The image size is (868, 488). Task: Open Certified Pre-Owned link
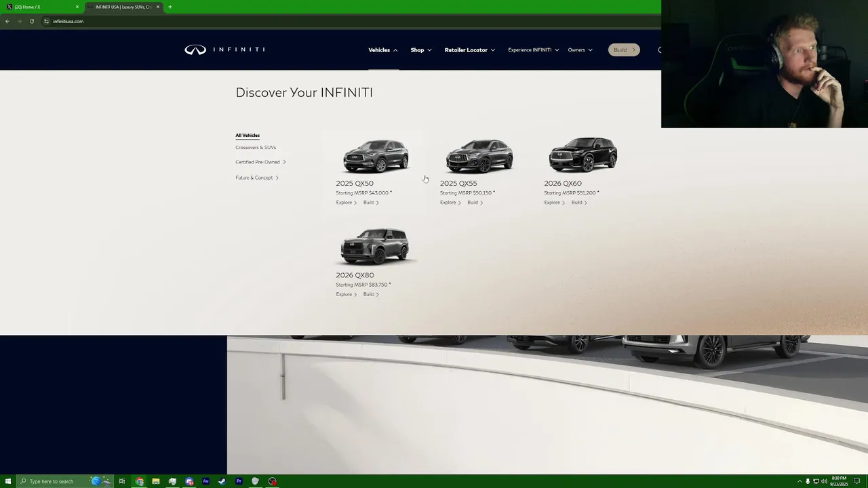(261, 162)
